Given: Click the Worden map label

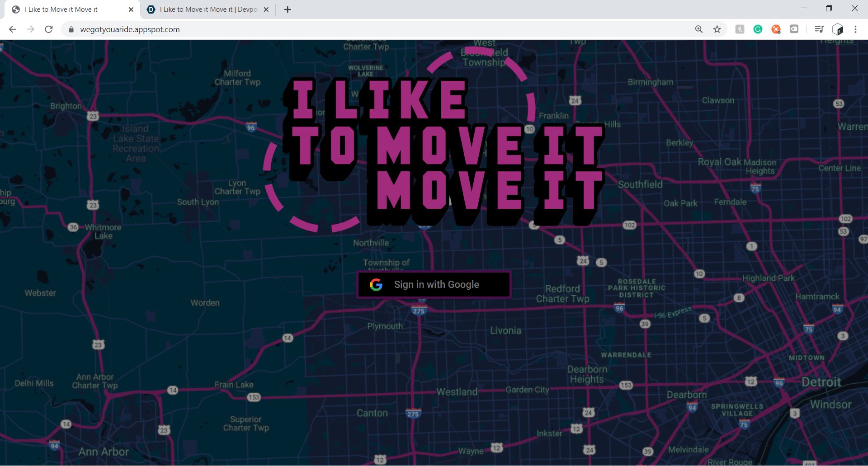Looking at the screenshot, I should [x=205, y=303].
